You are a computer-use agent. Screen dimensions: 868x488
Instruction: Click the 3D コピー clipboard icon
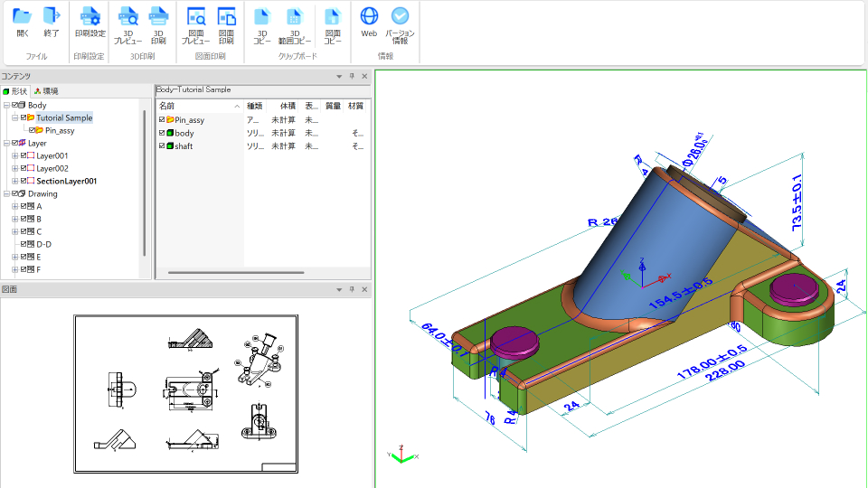tap(262, 22)
